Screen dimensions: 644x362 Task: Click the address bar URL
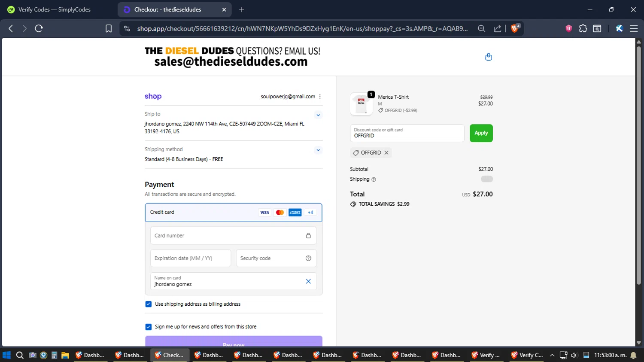click(302, 28)
